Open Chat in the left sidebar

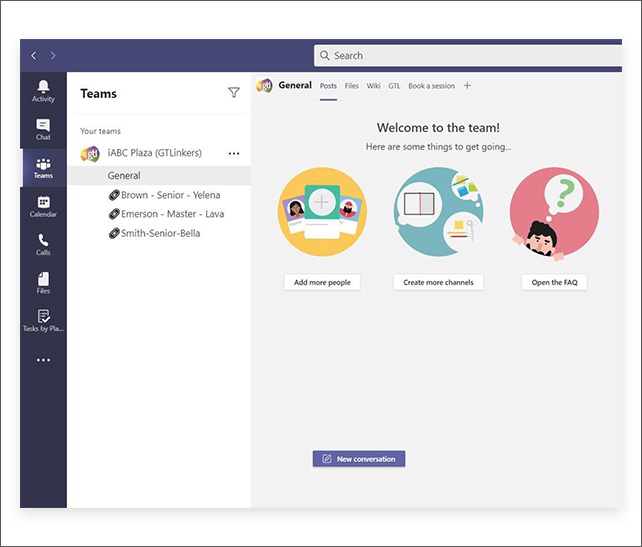click(43, 129)
